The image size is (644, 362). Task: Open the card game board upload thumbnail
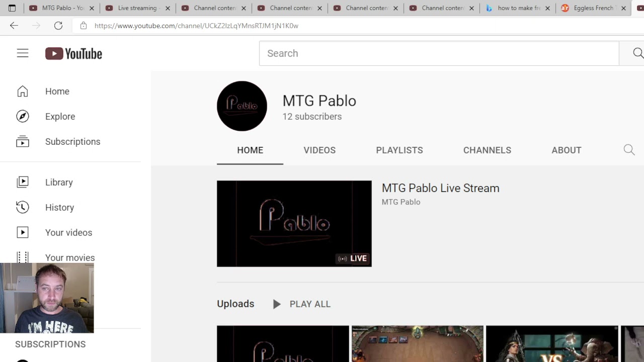[418, 344]
